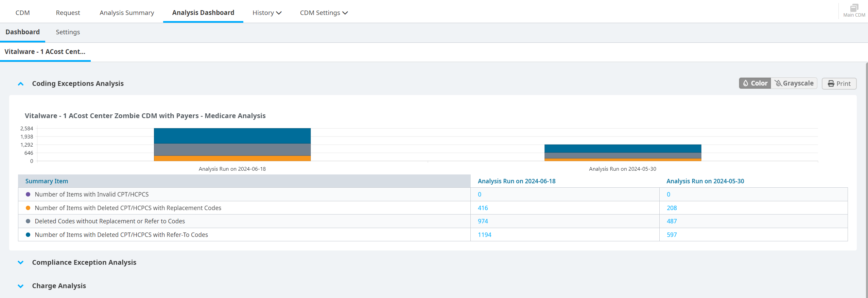
Task: Open the CDM Settings dropdown menu
Action: (324, 13)
